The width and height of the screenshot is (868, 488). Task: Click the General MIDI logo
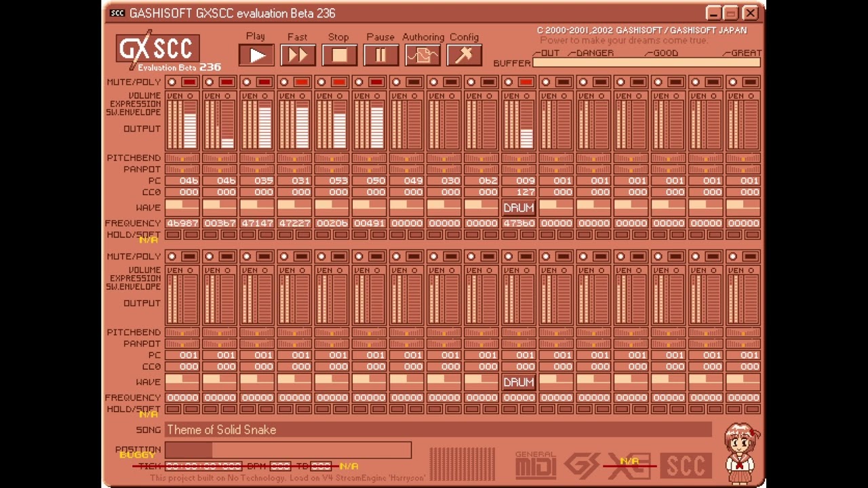click(x=535, y=464)
